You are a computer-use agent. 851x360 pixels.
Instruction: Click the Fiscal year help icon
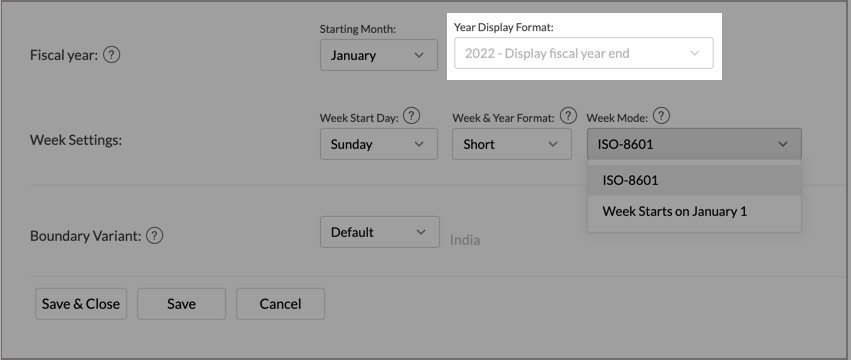111,55
